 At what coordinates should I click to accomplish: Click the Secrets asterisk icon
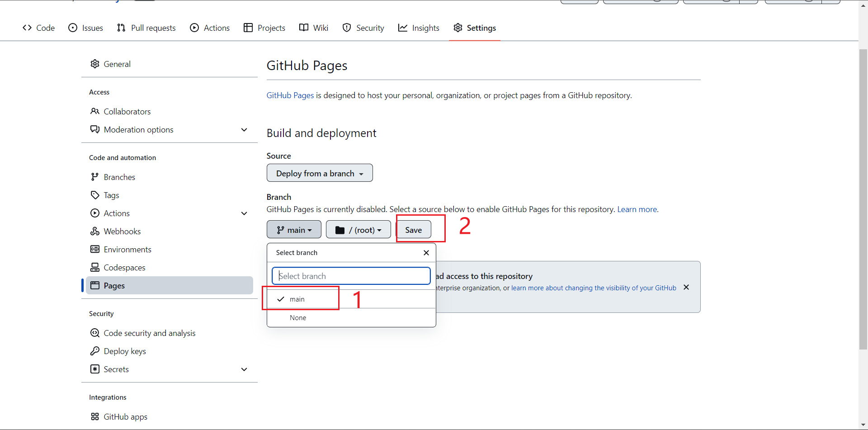pyautogui.click(x=95, y=369)
